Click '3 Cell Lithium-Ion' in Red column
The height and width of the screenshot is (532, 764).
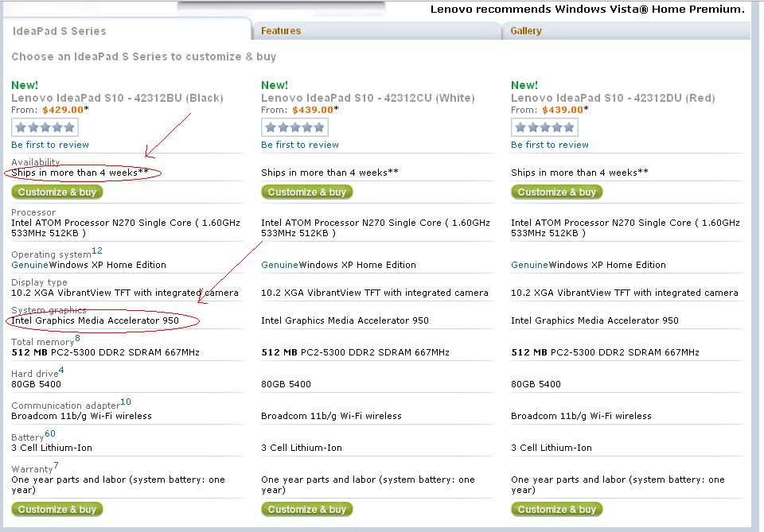click(x=552, y=447)
